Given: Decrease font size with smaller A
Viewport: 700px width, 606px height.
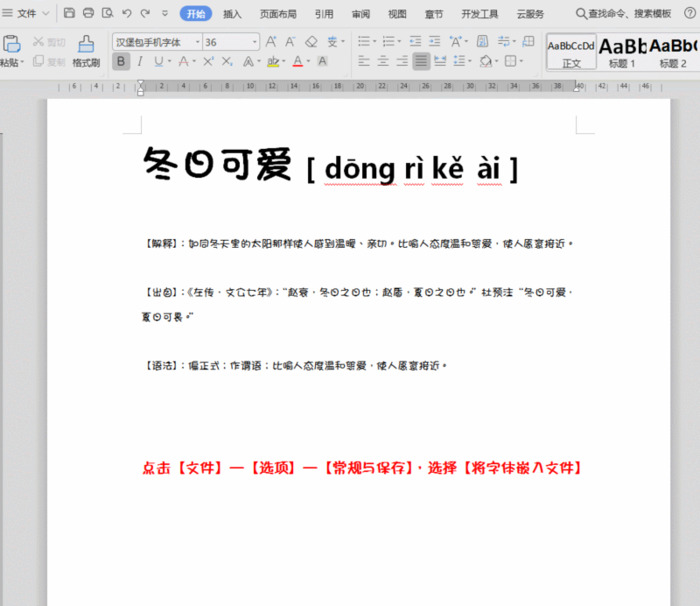Looking at the screenshot, I should click(290, 42).
